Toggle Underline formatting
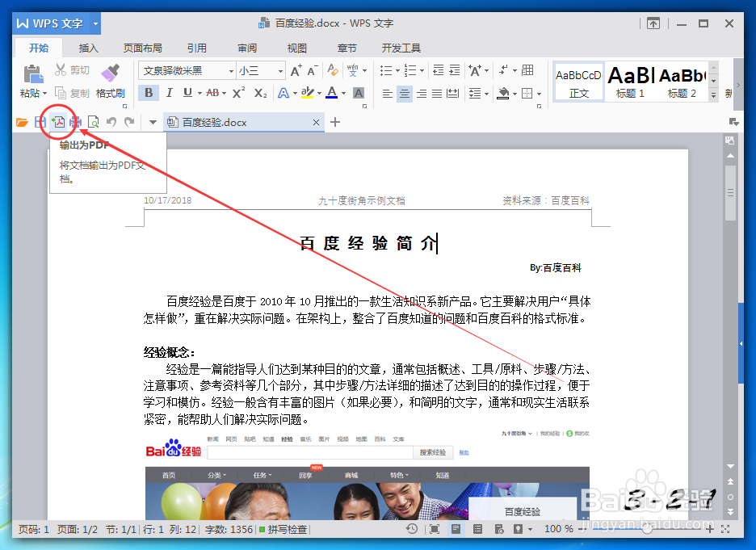 pos(187,93)
